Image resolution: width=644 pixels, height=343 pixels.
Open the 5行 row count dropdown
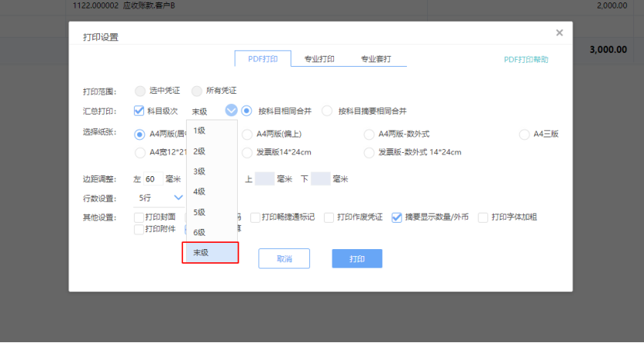(160, 198)
